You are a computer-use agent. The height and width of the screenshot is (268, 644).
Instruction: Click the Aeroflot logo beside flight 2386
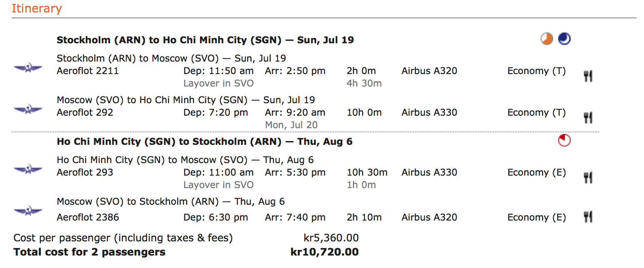point(28,211)
